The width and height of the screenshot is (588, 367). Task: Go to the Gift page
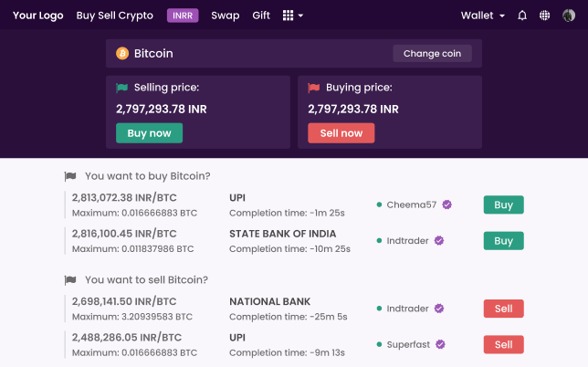(x=261, y=16)
